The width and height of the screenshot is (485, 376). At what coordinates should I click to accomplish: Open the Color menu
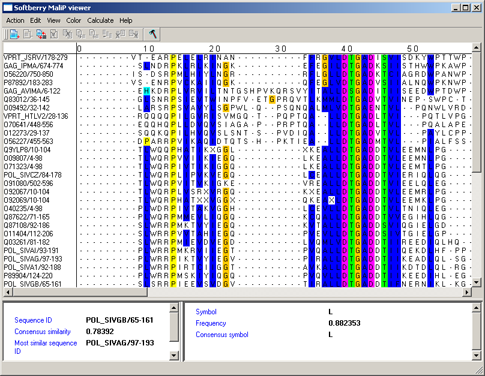coord(73,21)
